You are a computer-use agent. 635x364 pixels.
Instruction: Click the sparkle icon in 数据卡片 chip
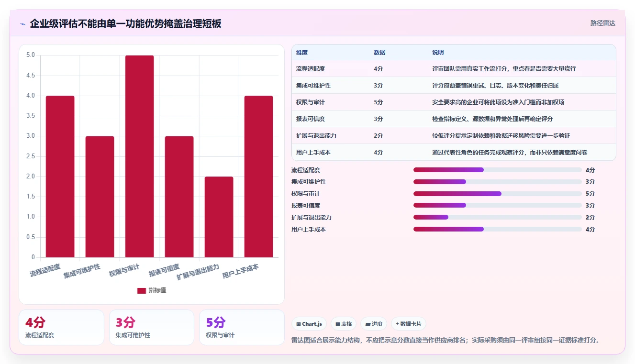397,324
